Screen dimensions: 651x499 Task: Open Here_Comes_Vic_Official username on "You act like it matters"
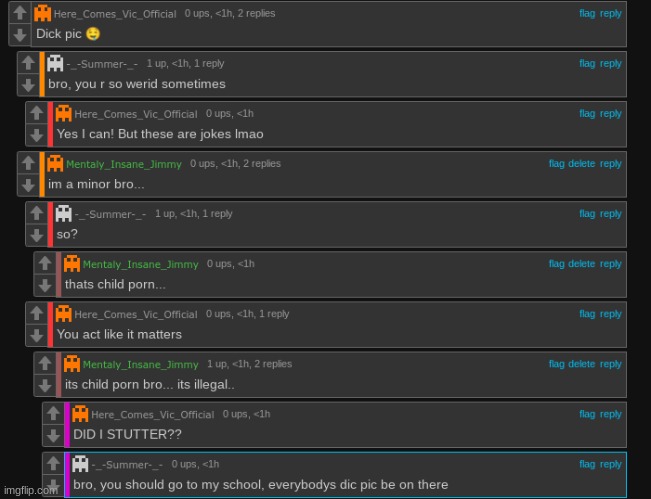[136, 315]
